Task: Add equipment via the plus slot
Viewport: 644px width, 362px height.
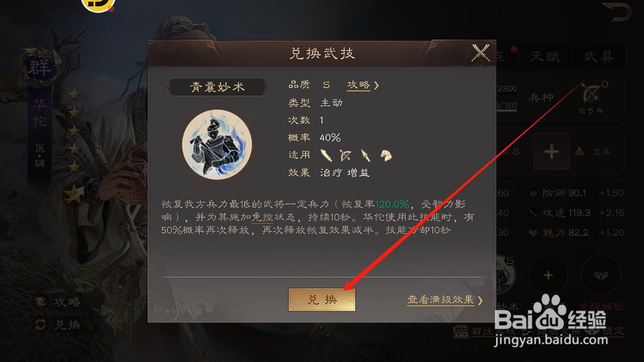Action: (551, 152)
